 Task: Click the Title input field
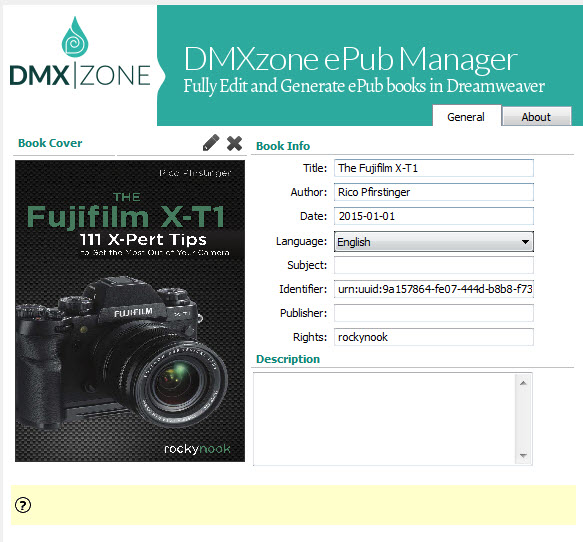(x=434, y=168)
